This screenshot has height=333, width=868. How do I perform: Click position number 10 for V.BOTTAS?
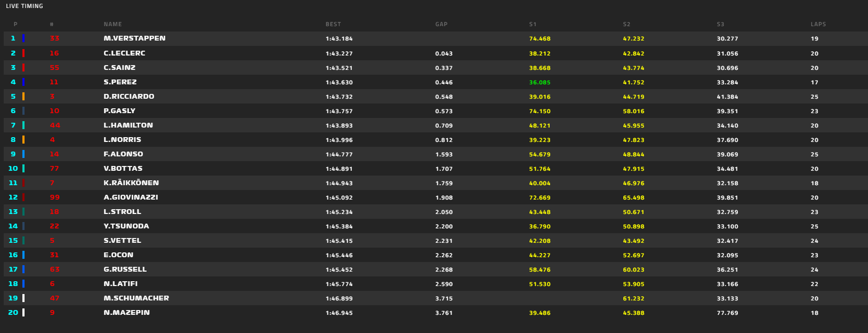(x=13, y=169)
